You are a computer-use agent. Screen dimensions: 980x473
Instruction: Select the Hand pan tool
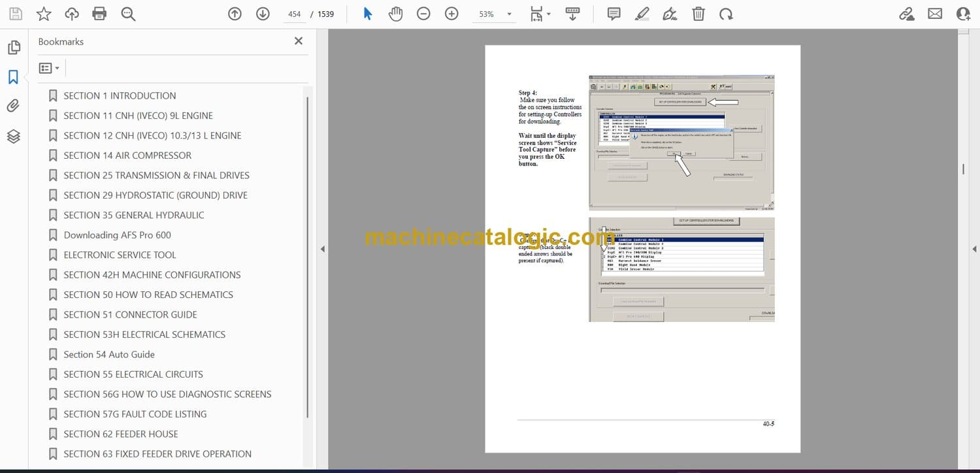tap(395, 14)
